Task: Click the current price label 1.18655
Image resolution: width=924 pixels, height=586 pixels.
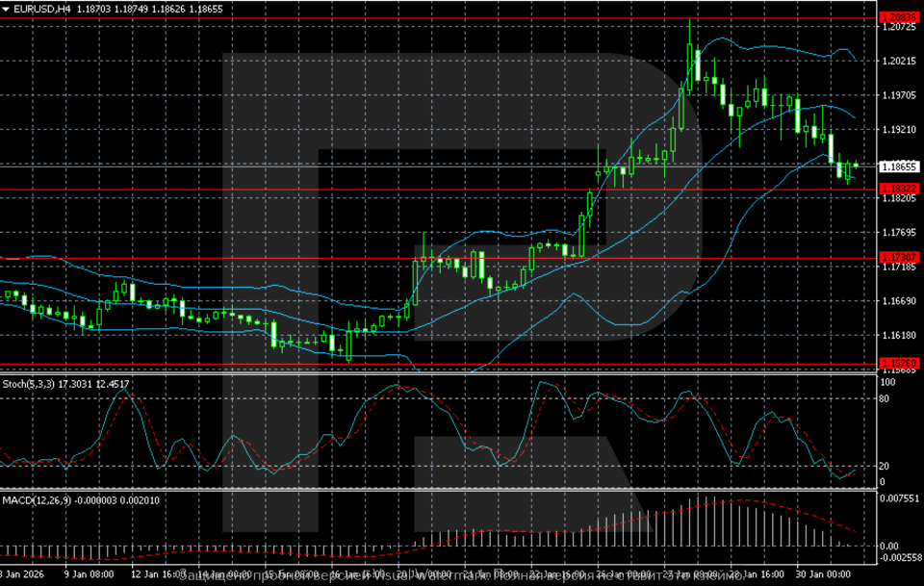Action: coord(899,166)
